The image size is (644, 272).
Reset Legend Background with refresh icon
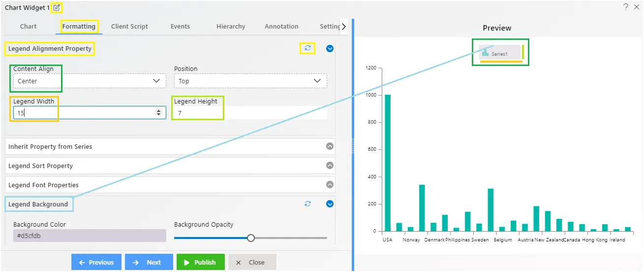click(307, 204)
